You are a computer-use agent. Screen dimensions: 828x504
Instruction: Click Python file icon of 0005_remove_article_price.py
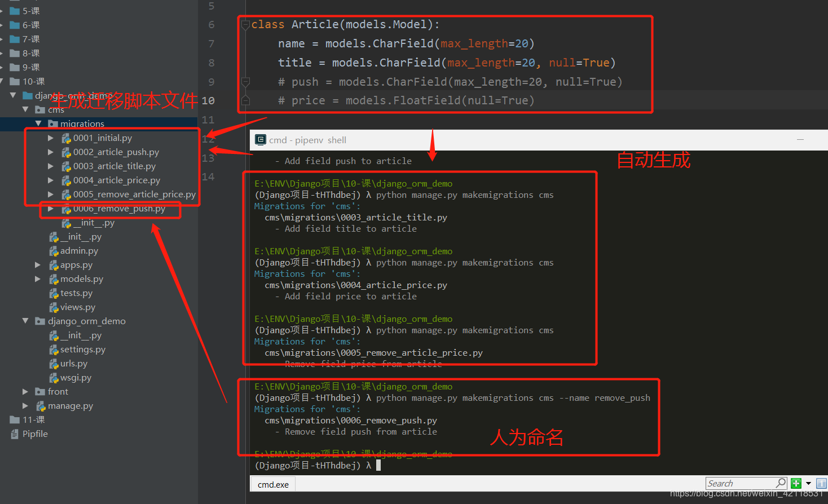[x=66, y=194]
